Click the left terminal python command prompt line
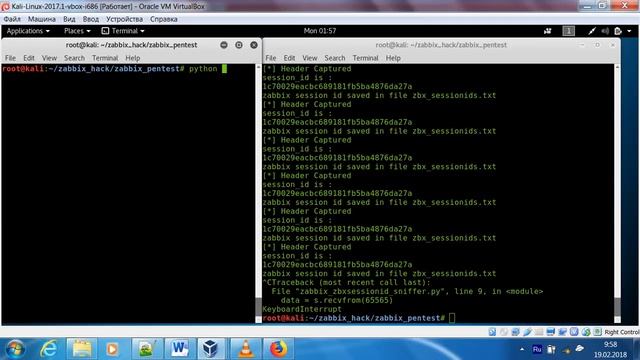 click(114, 69)
